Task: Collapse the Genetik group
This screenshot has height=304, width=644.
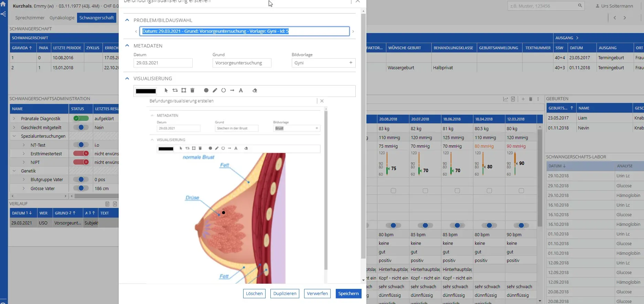Action: coord(14,171)
